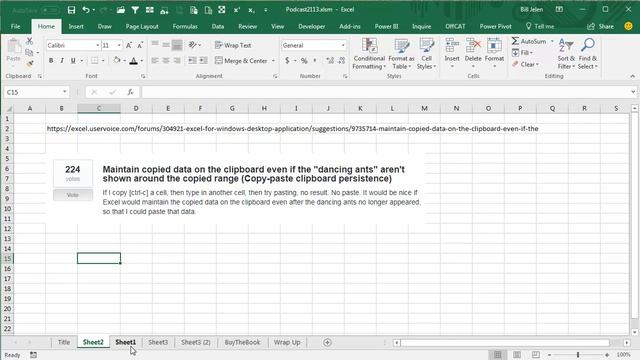The width and height of the screenshot is (640, 360).
Task: Click the Share button
Action: [600, 27]
